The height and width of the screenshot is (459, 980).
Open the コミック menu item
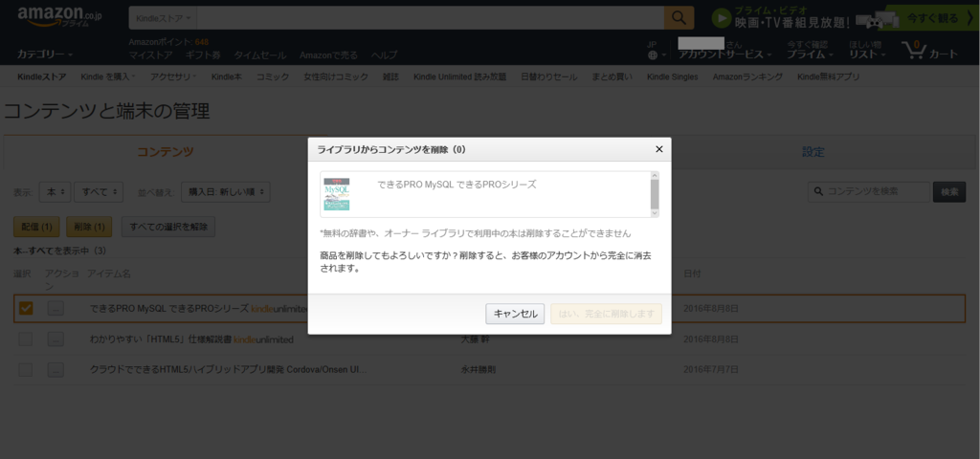click(273, 76)
